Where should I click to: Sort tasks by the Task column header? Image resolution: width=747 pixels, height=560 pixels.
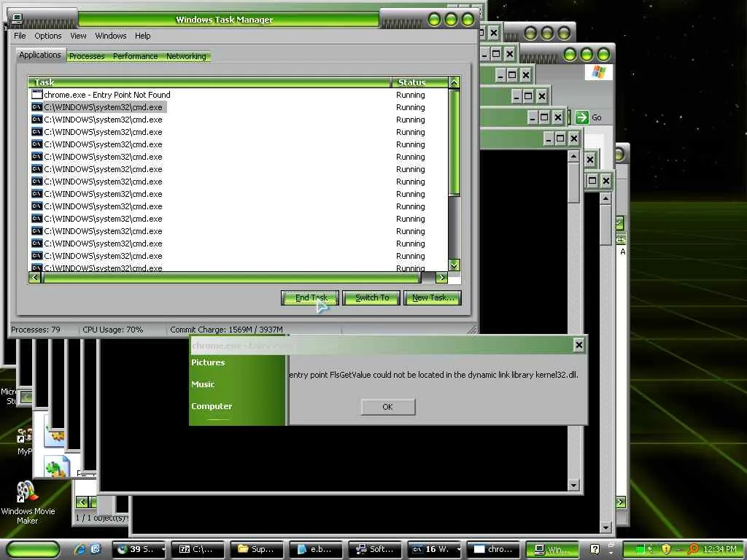pos(209,82)
